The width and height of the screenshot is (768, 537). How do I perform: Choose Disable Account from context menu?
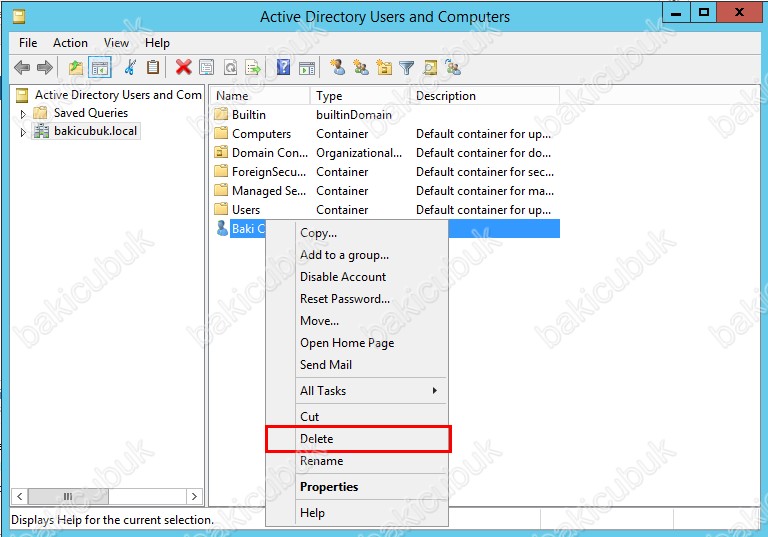(x=357, y=277)
